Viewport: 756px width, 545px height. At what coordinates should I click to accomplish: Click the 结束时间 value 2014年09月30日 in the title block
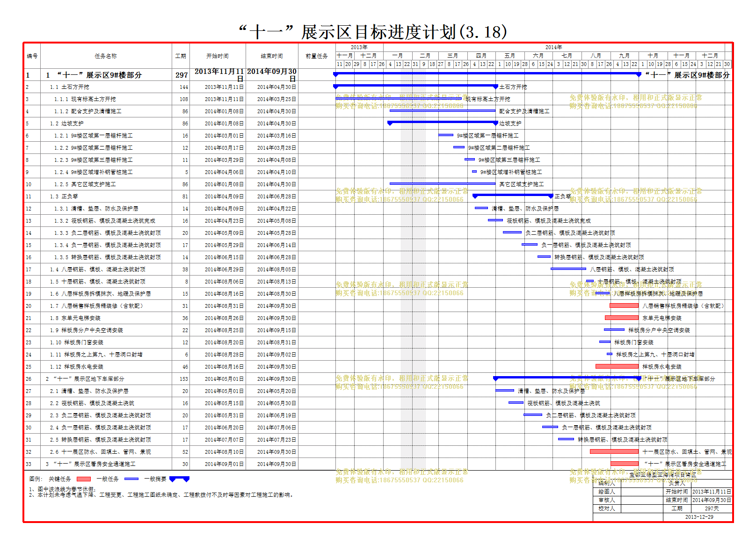(x=711, y=500)
